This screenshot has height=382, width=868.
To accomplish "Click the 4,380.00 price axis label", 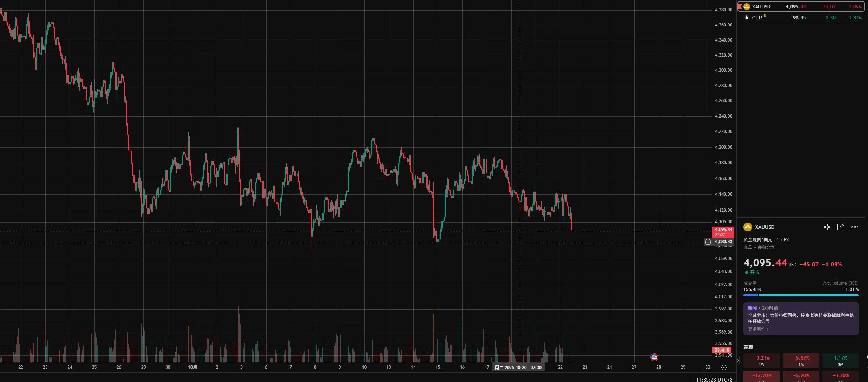I will [723, 10].
